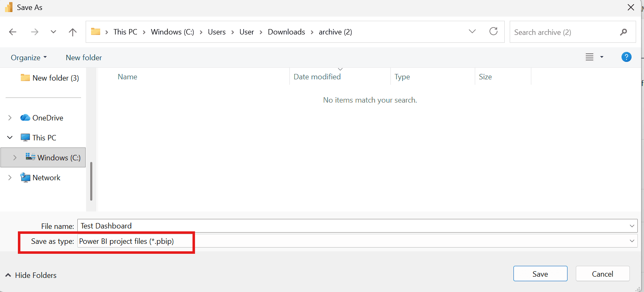This screenshot has height=292, width=644.
Task: Click the blue Help question mark icon
Action: (626, 57)
